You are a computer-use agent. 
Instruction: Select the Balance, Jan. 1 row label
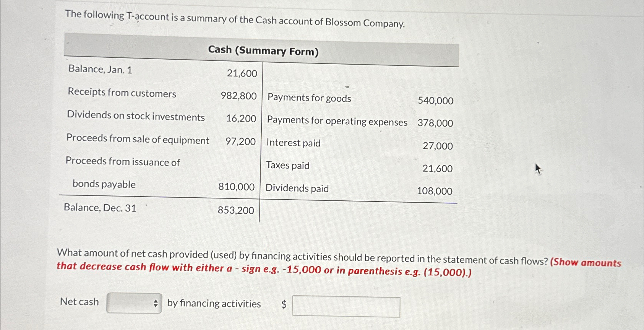click(x=100, y=70)
